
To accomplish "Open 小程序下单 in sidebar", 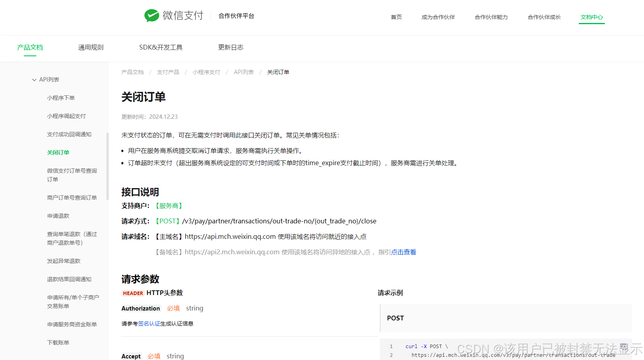I will 61,98.
